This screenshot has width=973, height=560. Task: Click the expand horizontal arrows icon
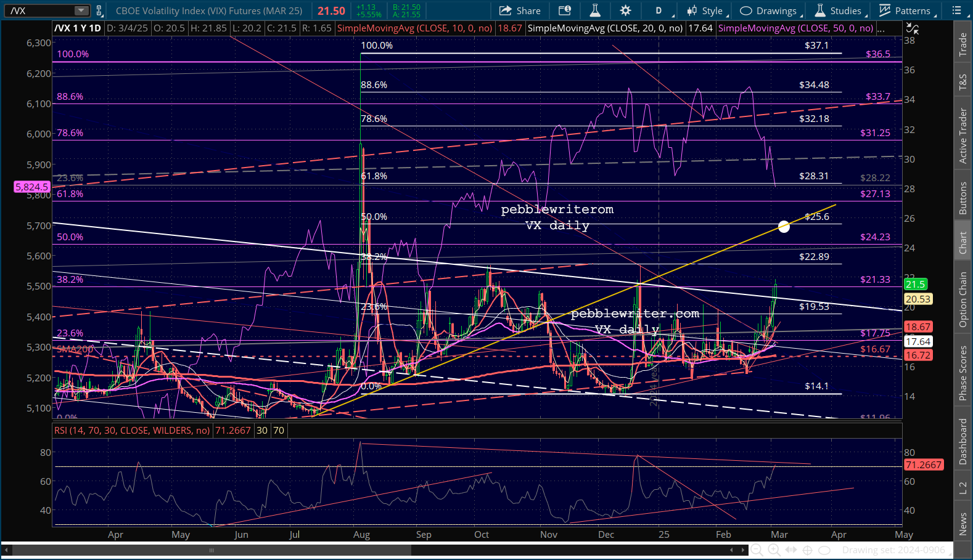click(x=791, y=550)
